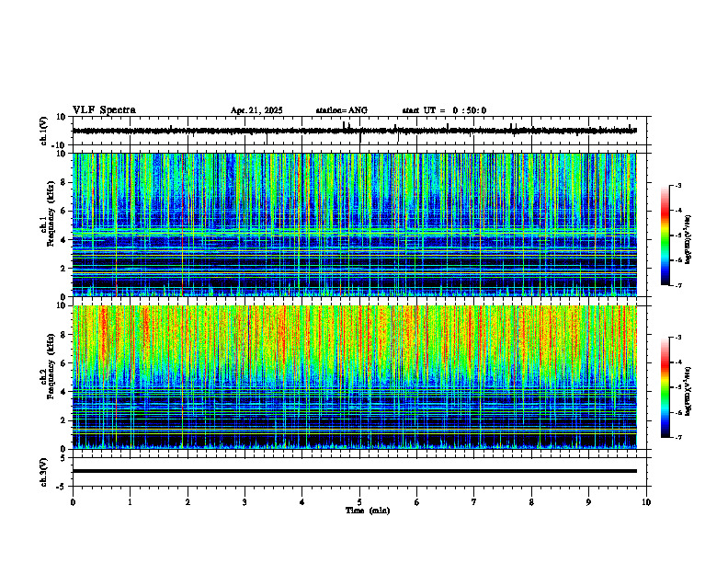
Task: Click the ch.3(V) axis label
Action: [44, 472]
